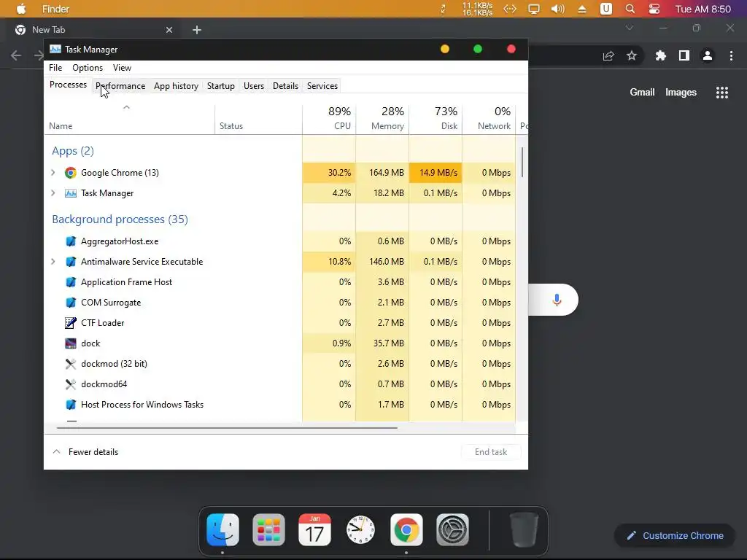
Task: Open Google Chrome from the dock
Action: point(406,529)
